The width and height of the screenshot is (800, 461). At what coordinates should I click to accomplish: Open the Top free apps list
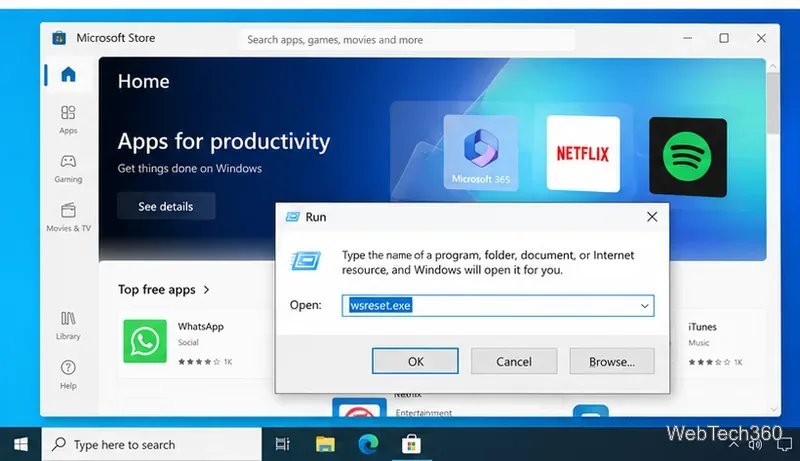click(x=164, y=290)
